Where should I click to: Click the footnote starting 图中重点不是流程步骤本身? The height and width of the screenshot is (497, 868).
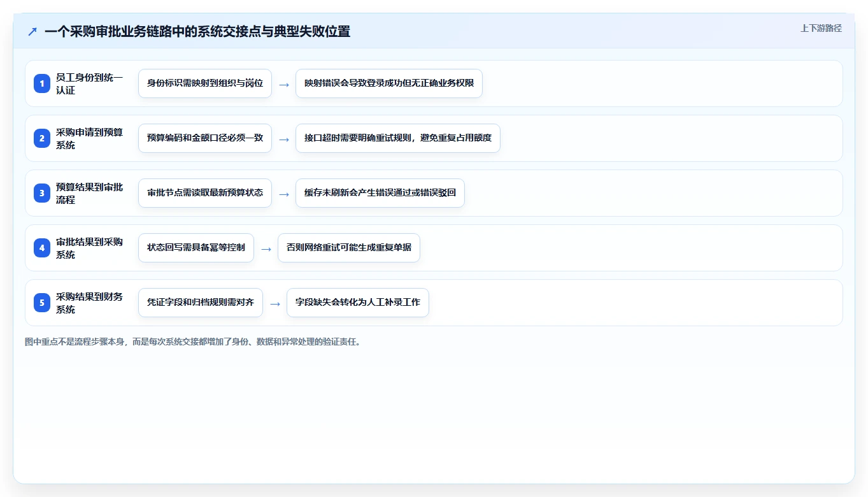pos(194,342)
